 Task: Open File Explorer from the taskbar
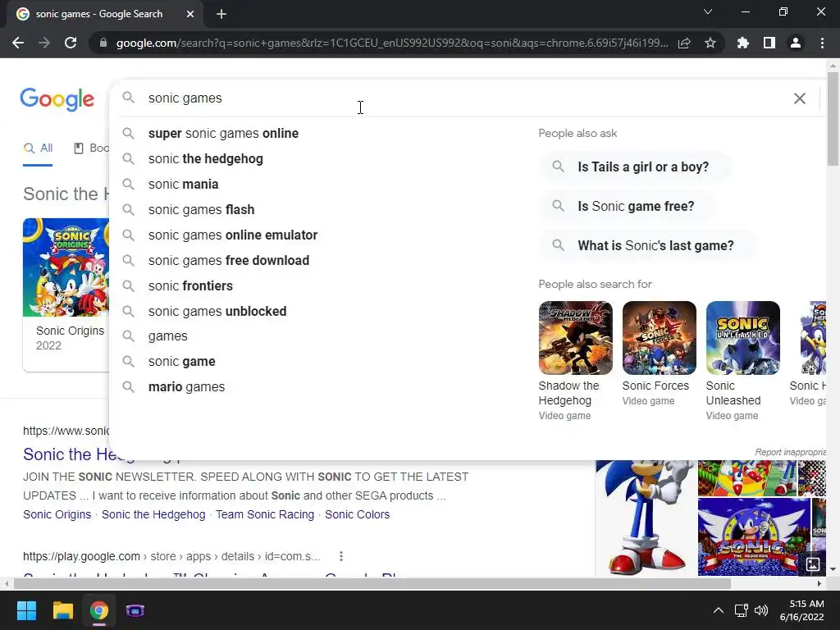pos(62,610)
